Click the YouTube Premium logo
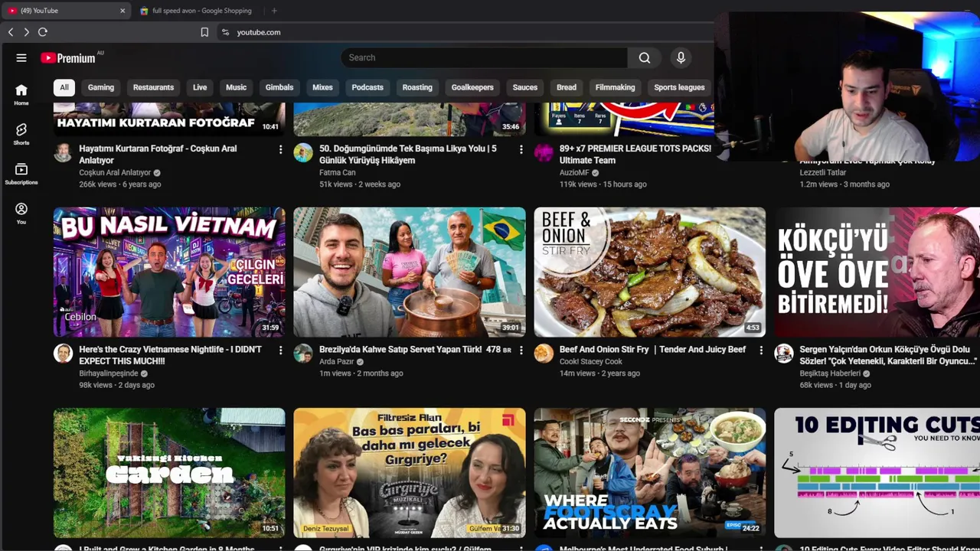This screenshot has height=551, width=980. click(x=69, y=58)
